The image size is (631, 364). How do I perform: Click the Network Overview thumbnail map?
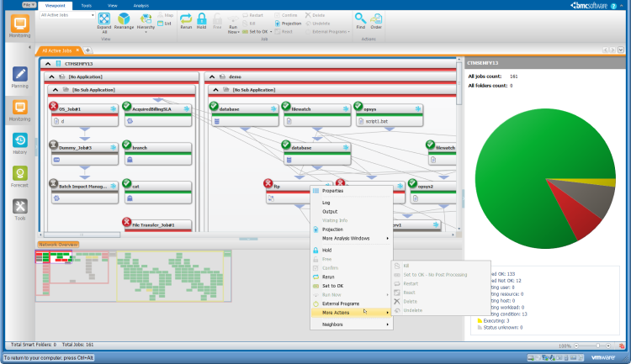click(x=133, y=277)
